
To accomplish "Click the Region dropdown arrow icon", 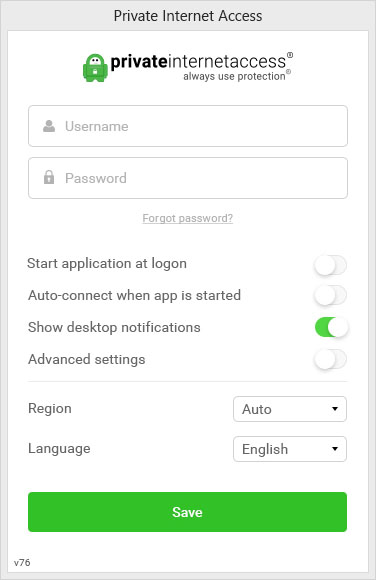I will point(335,409).
